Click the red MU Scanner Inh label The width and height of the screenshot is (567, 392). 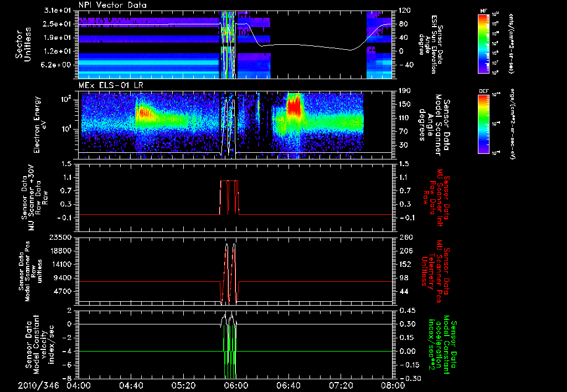coord(435,198)
